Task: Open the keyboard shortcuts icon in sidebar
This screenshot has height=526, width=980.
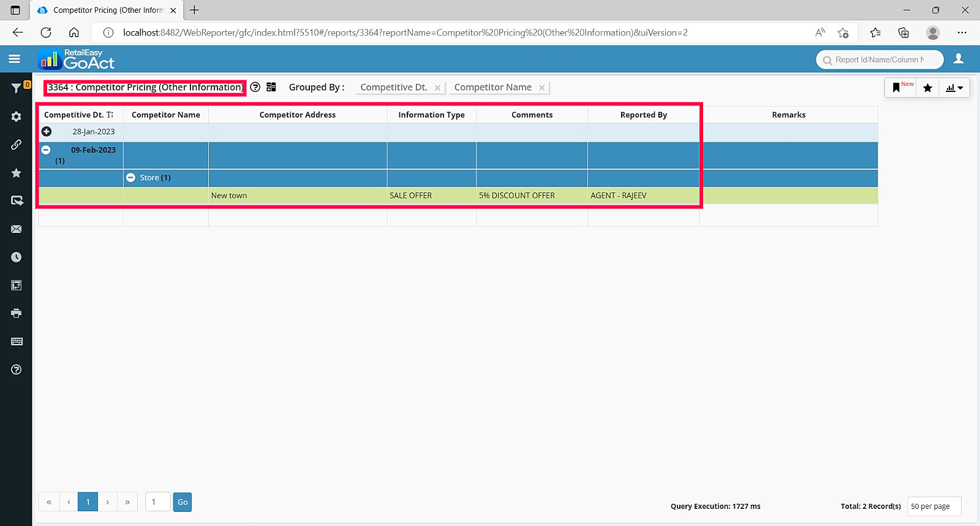Action: pyautogui.click(x=17, y=341)
